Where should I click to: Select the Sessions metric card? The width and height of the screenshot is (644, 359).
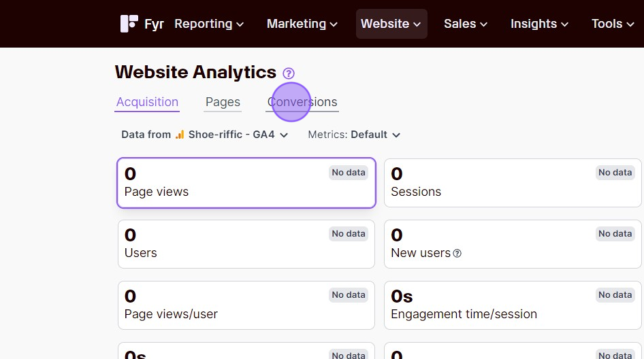(513, 183)
